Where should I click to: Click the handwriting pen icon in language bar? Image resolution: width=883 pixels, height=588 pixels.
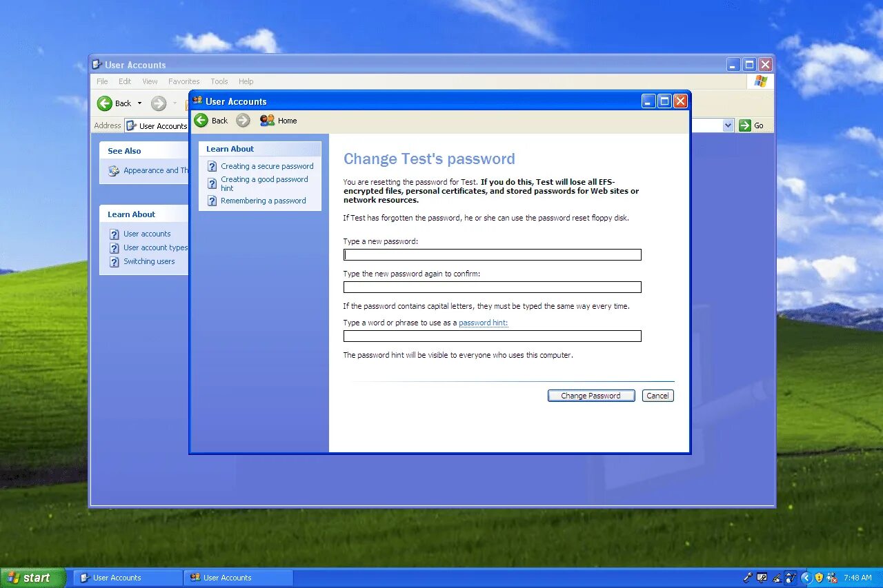[x=777, y=578]
